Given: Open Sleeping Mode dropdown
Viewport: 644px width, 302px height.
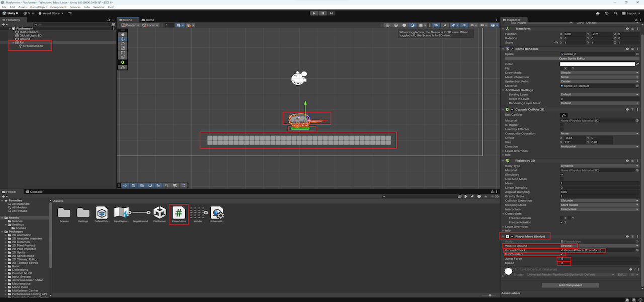Looking at the screenshot, I should pyautogui.click(x=599, y=205).
